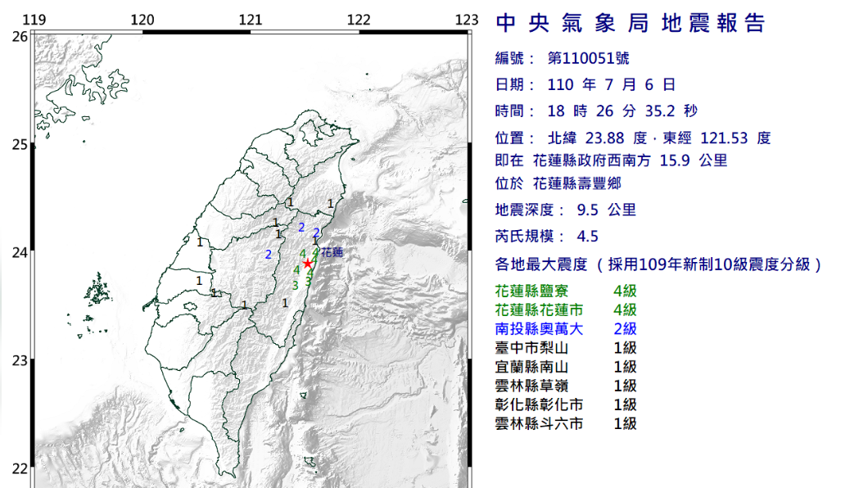Click longitude label 121 on the top axis
This screenshot has height=488, width=868.
click(x=251, y=20)
